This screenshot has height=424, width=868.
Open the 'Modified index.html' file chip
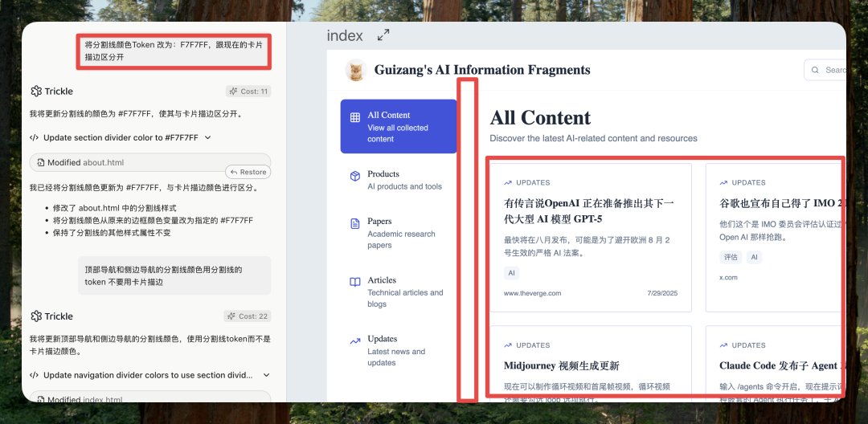(150, 398)
